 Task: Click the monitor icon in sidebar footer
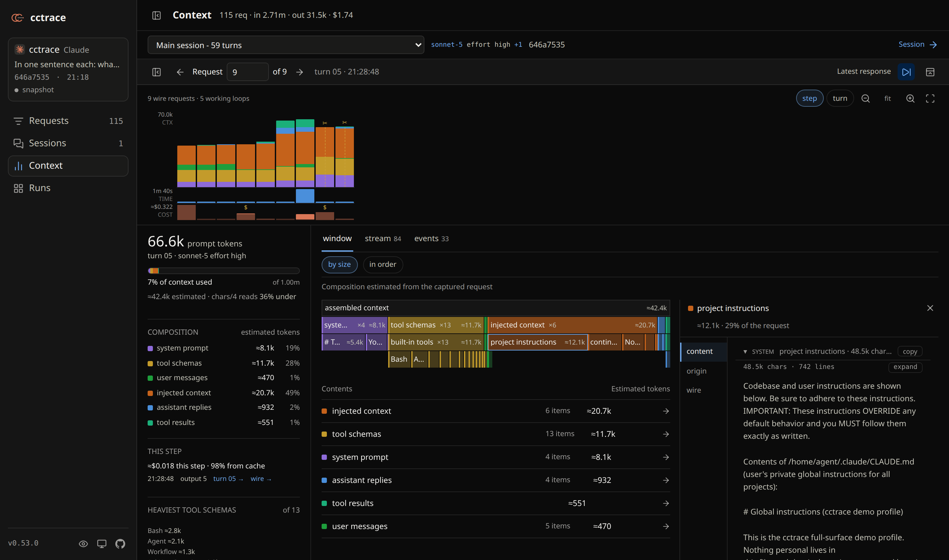[101, 544]
